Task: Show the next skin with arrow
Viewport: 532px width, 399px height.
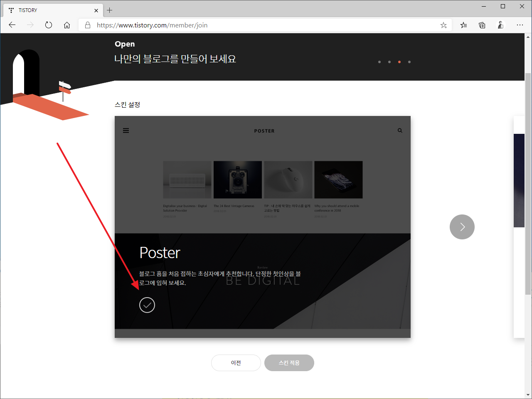Action: point(462,227)
